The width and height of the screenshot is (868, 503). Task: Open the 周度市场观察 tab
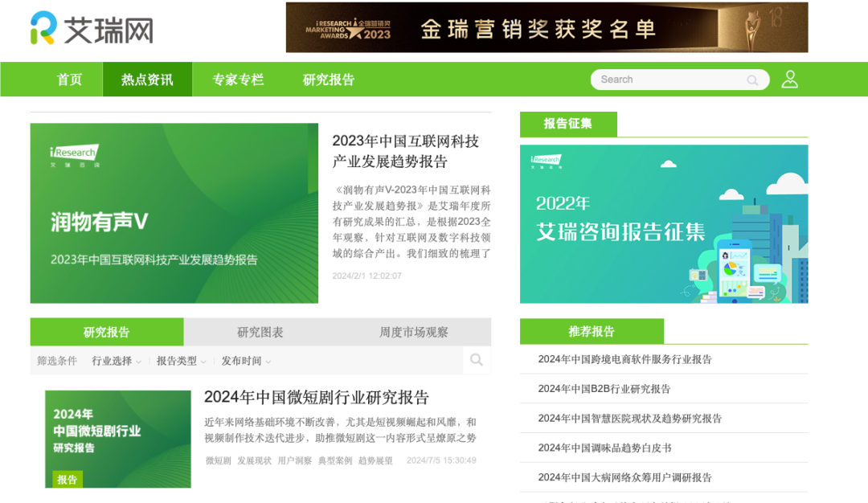[413, 331]
